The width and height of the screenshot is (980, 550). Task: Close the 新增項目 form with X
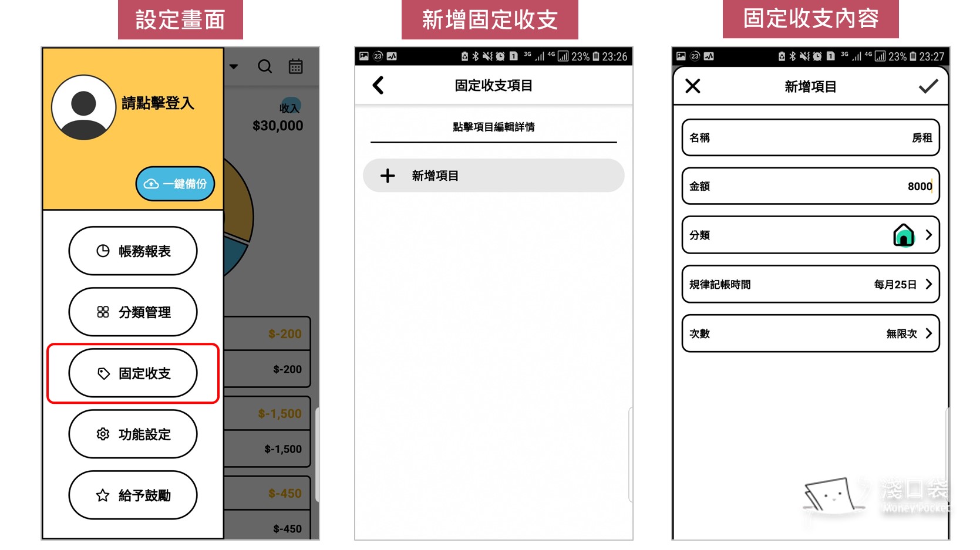[693, 86]
